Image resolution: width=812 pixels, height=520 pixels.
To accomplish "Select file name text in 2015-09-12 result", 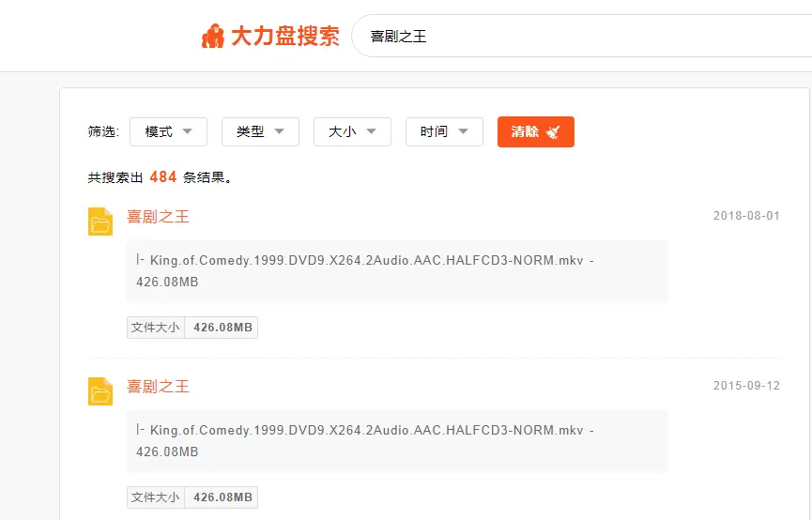I will click(365, 441).
